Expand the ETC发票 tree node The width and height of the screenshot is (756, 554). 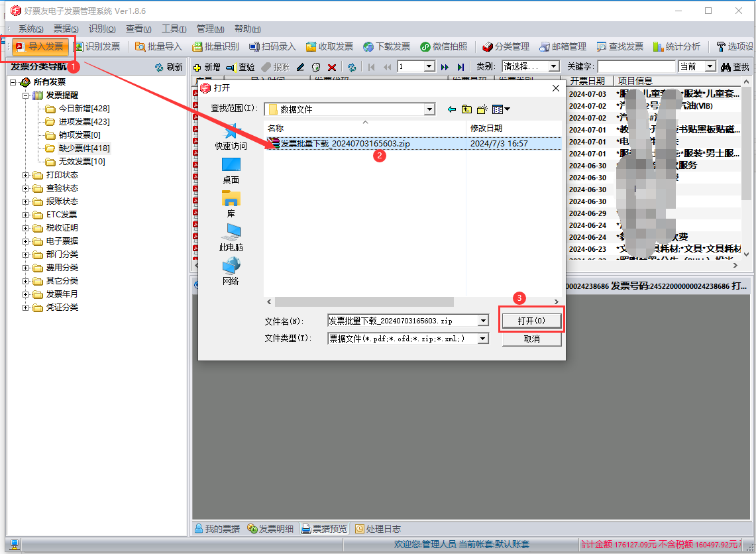(x=26, y=215)
